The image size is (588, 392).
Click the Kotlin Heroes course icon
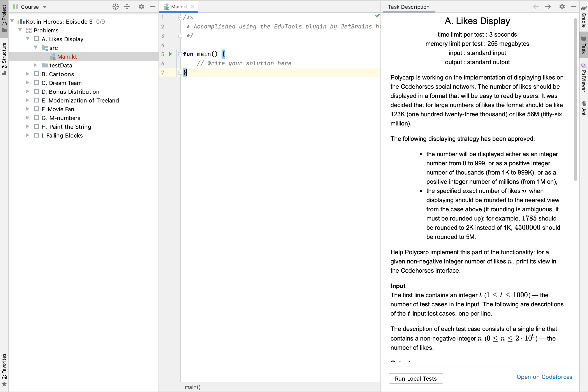[x=21, y=21]
